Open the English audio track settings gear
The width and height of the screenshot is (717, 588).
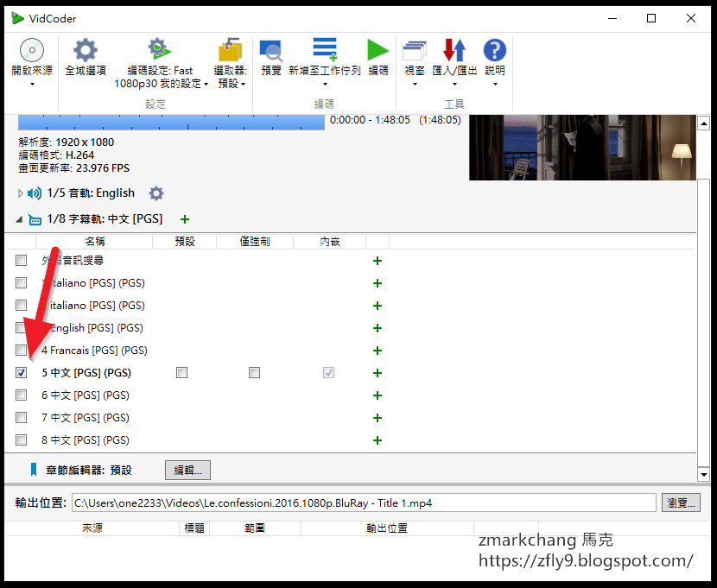[156, 193]
